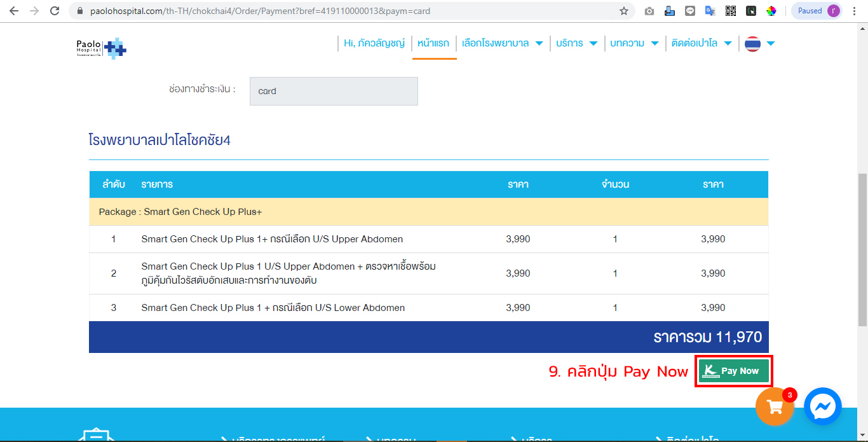
Task: Click the quantity cell of the Lower Abdomen row
Action: (x=615, y=308)
